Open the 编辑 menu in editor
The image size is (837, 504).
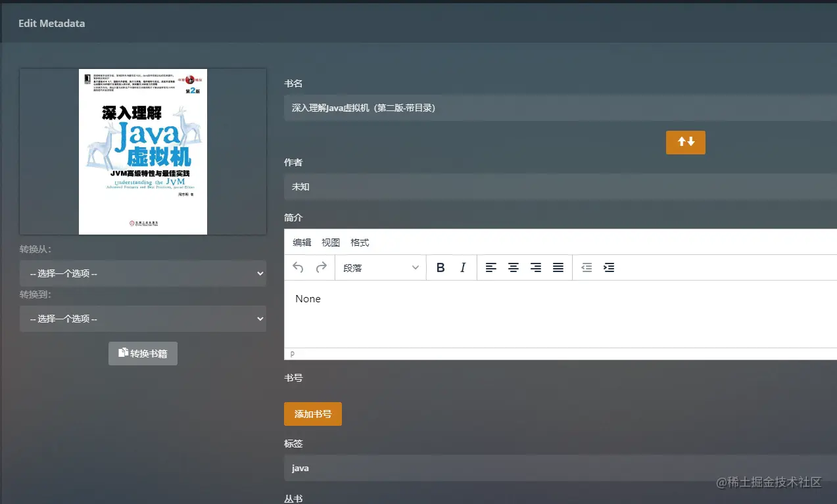(x=302, y=242)
